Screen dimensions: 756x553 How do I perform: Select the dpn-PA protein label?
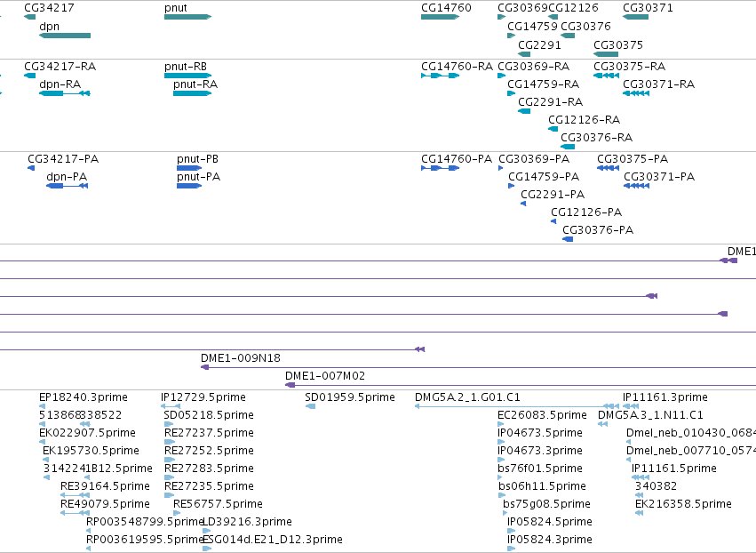click(67, 177)
